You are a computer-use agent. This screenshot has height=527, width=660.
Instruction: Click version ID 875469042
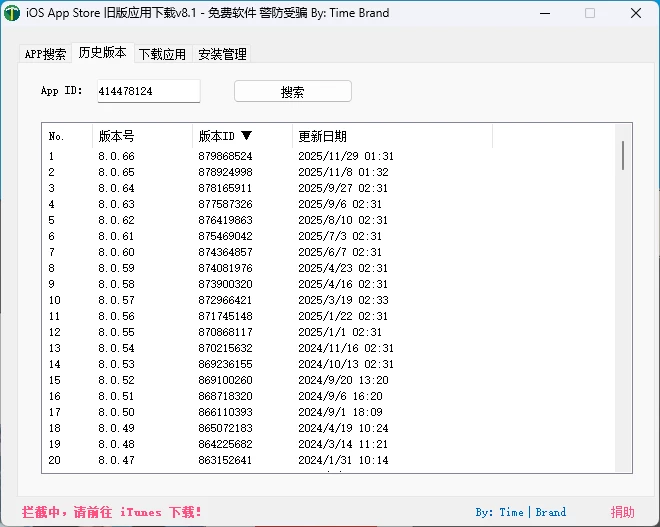225,236
